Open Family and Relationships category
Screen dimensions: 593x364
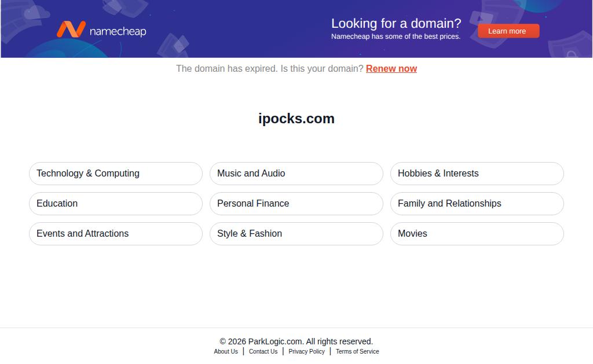(x=477, y=204)
